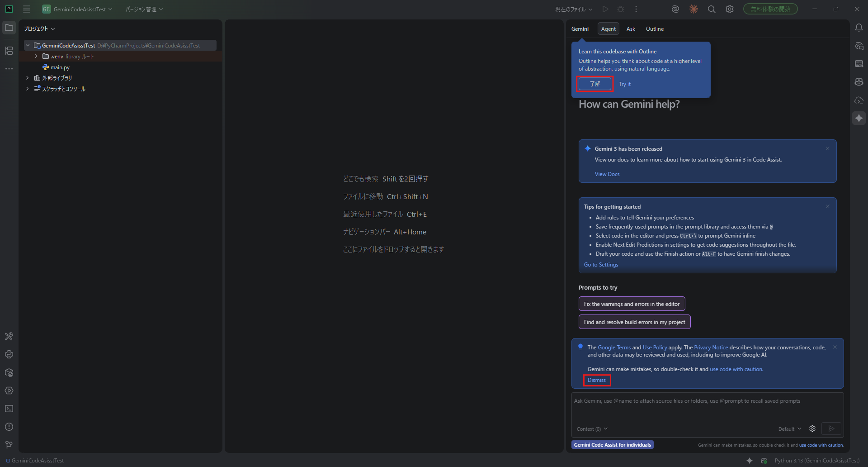Switch to the Ask tab
Viewport: 868px width, 467px height.
point(631,29)
